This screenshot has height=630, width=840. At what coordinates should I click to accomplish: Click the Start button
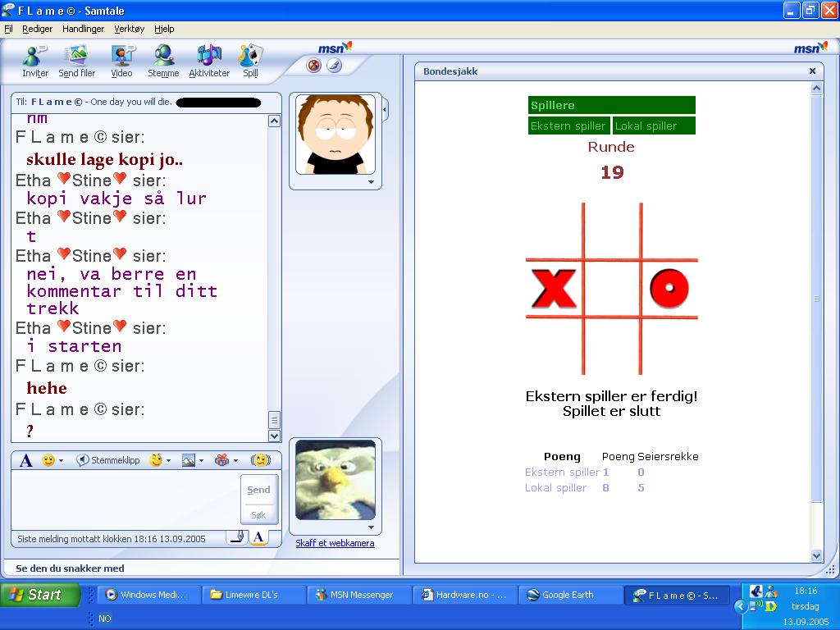(40, 595)
